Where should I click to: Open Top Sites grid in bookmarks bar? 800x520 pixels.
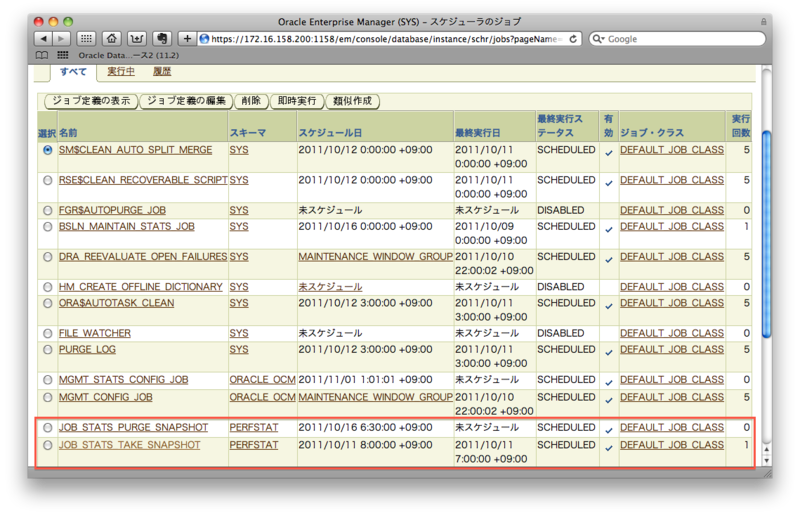point(62,55)
